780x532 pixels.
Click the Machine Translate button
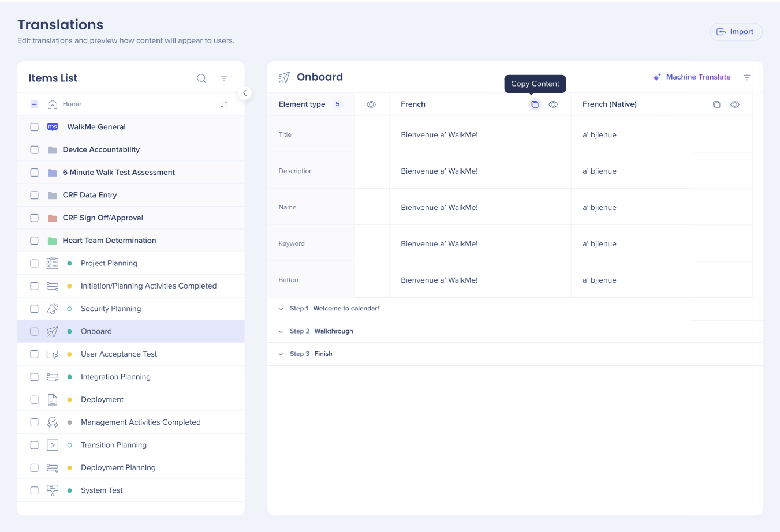(692, 77)
